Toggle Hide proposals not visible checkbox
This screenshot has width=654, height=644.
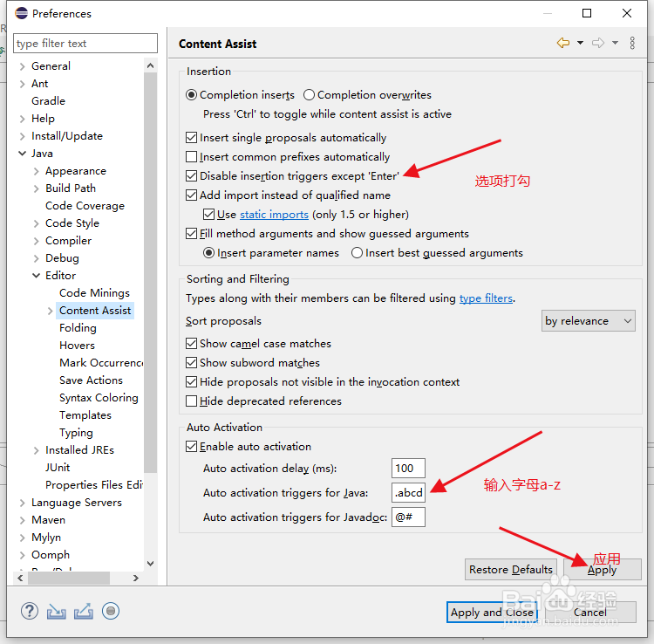click(192, 382)
